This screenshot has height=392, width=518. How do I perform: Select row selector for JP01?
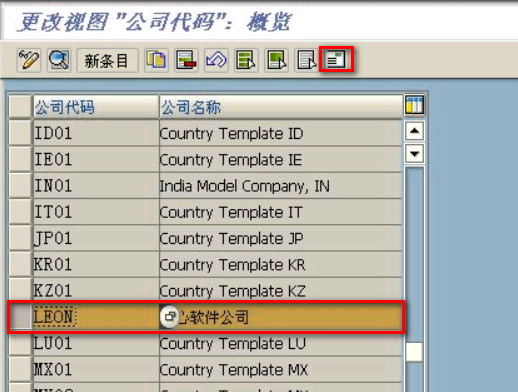pyautogui.click(x=20, y=238)
